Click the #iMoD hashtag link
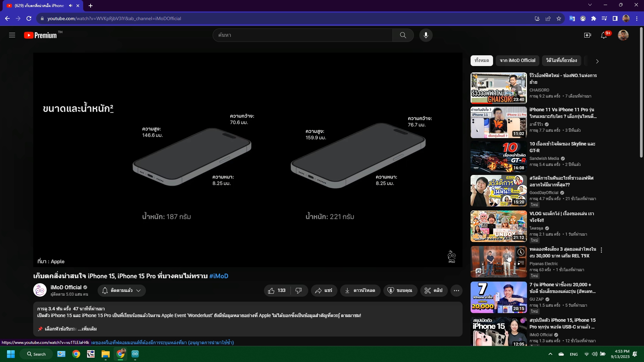This screenshot has height=362, width=644. [x=219, y=276]
